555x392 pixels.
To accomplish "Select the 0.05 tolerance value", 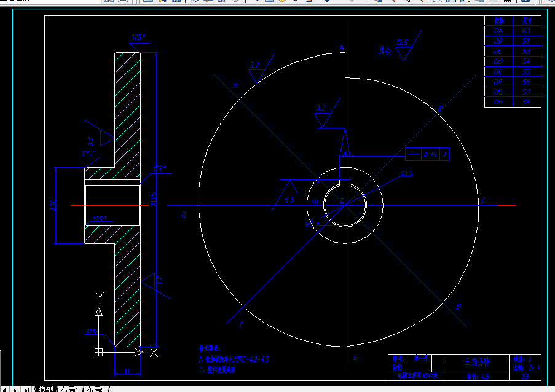I will point(430,155).
